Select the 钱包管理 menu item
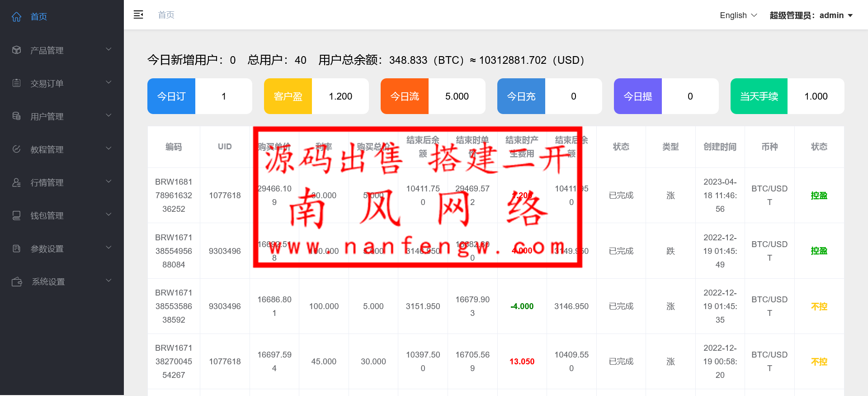This screenshot has width=868, height=396. coord(47,216)
